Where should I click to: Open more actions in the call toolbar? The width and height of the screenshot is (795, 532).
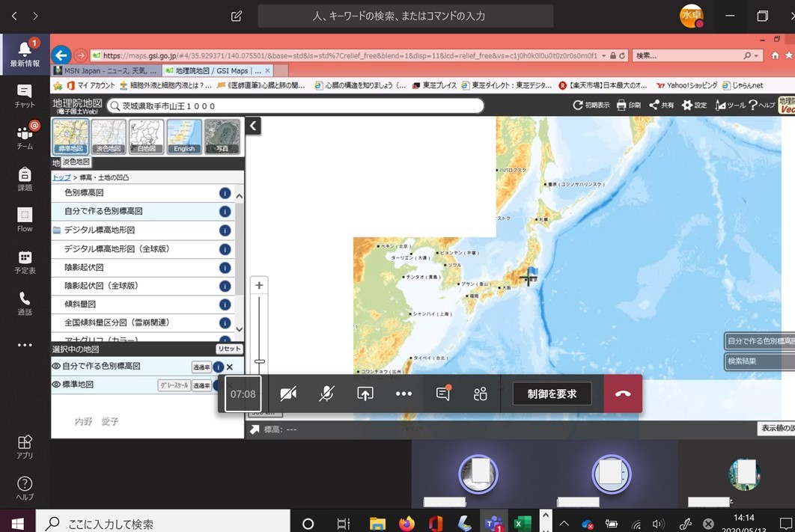pos(403,394)
